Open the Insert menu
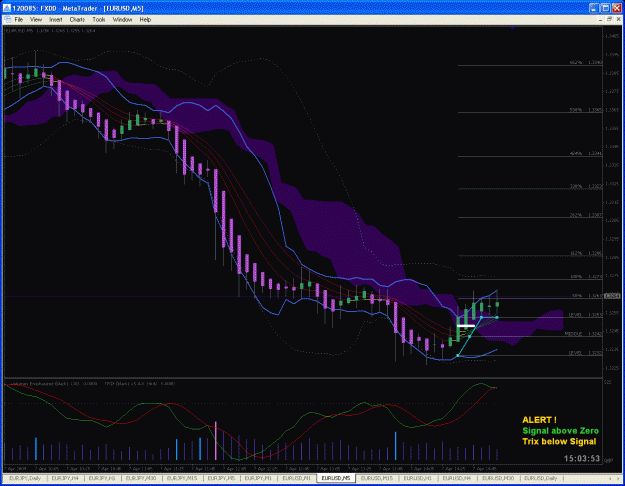The height and width of the screenshot is (486, 625). coord(55,20)
